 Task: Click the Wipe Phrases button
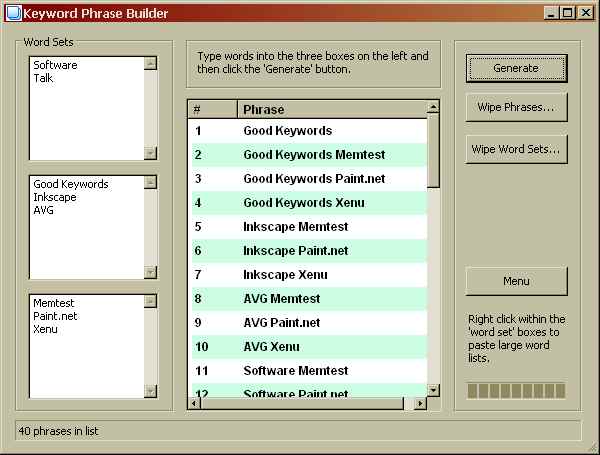tap(516, 107)
